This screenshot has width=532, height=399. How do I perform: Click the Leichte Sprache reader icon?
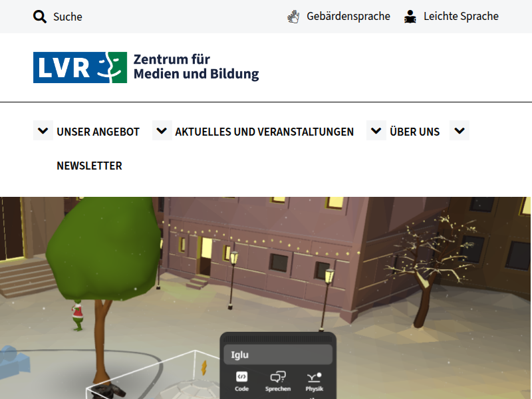tap(410, 16)
